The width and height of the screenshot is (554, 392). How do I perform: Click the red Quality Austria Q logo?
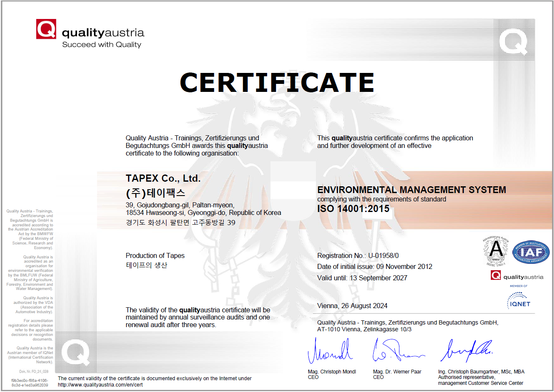coord(46,29)
